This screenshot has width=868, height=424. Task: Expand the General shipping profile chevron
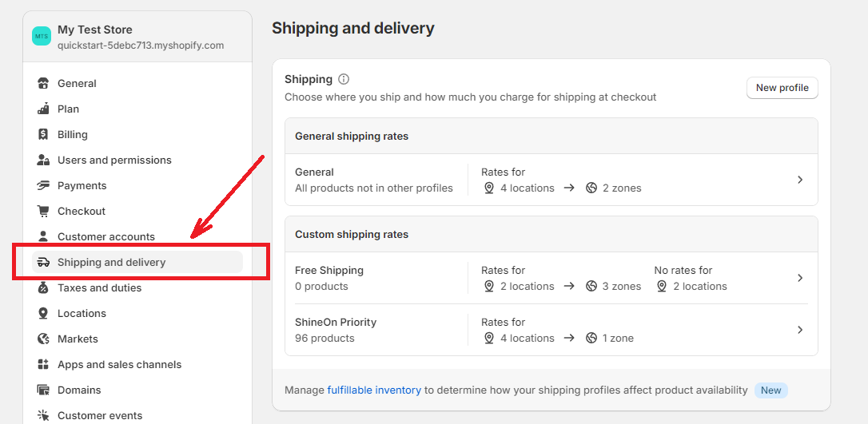800,180
